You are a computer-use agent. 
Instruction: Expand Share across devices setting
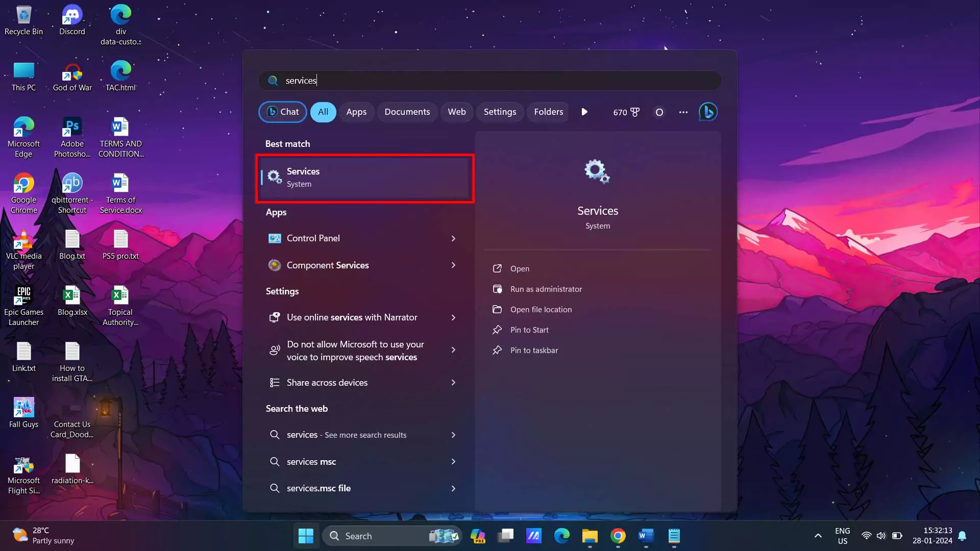[x=453, y=383]
